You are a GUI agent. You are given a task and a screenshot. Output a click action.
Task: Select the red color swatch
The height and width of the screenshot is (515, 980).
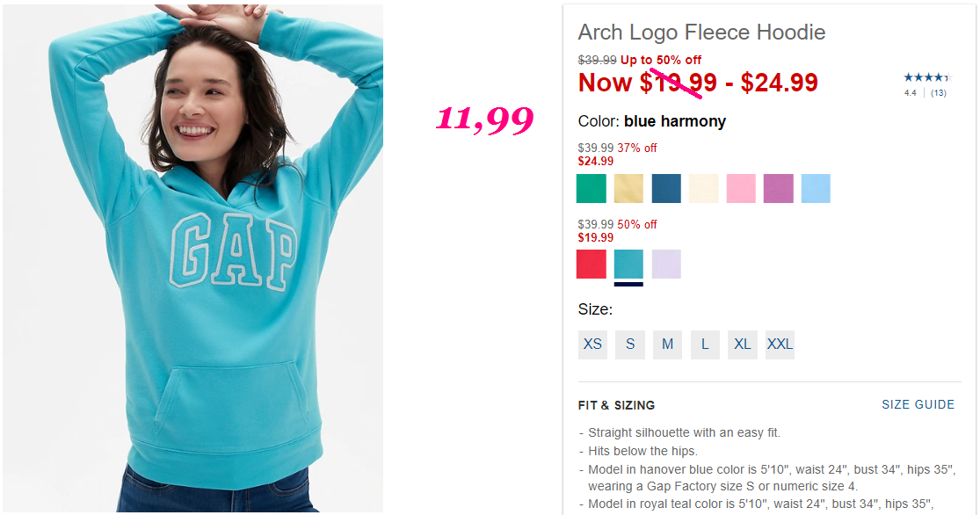(591, 264)
